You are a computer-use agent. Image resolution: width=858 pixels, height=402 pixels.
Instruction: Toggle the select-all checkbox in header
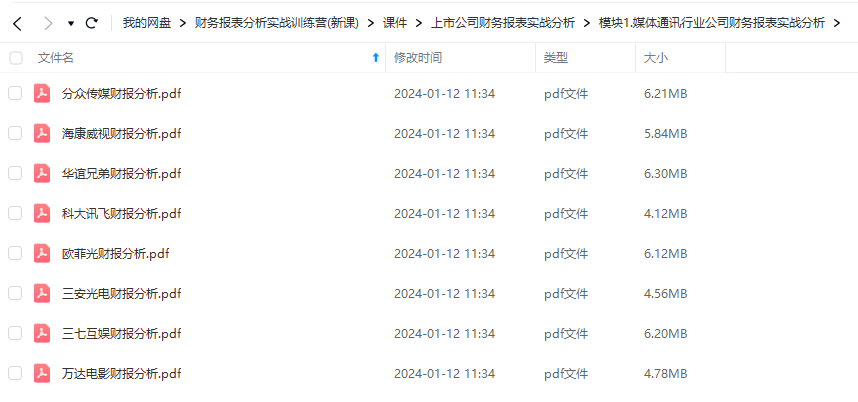tap(16, 57)
